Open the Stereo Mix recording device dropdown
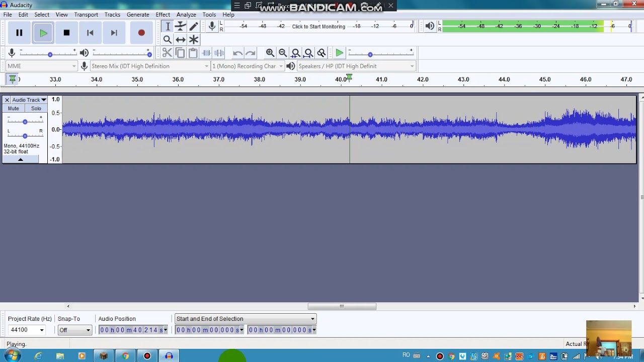644x362 pixels. click(x=149, y=66)
